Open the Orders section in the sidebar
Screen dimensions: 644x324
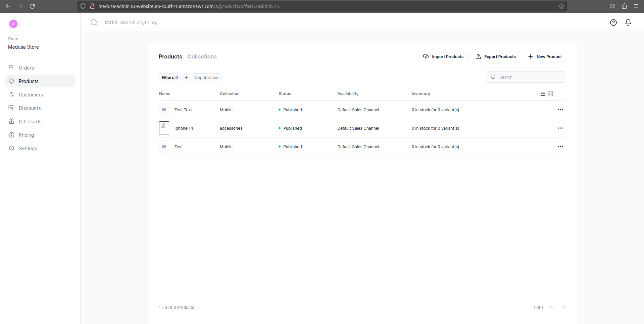coord(27,68)
